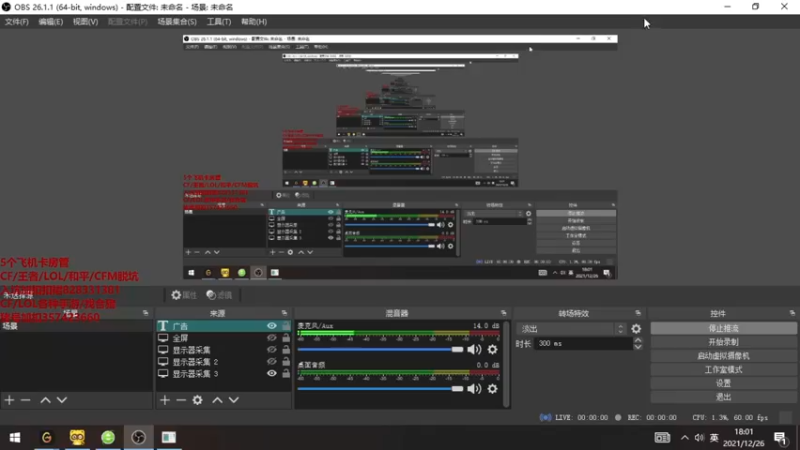This screenshot has height=450, width=800.
Task: Click the 开始录制 button
Action: [723, 342]
